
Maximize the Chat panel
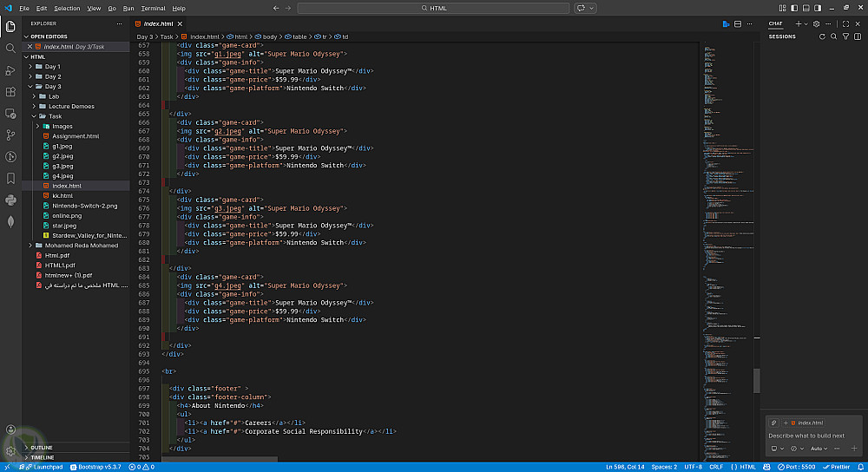pyautogui.click(x=845, y=23)
